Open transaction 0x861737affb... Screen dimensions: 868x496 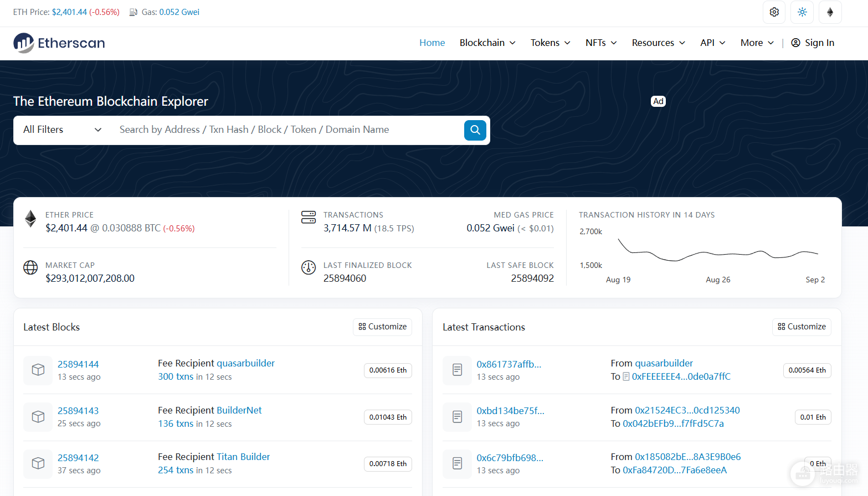tap(509, 364)
